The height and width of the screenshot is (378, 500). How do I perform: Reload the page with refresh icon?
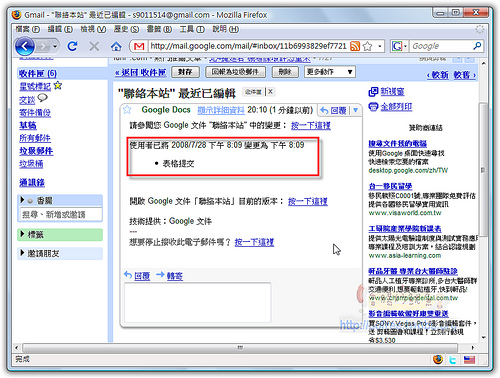click(x=72, y=46)
